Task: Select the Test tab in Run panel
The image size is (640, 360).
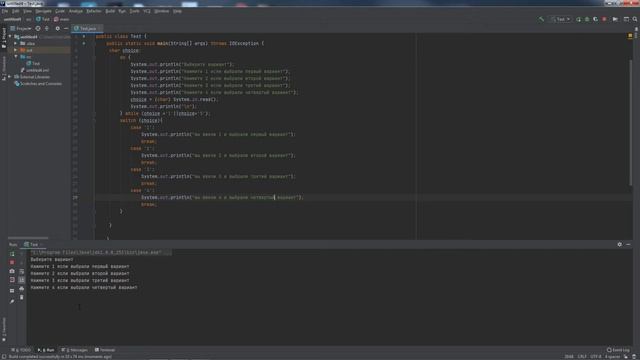Action: click(x=33, y=244)
